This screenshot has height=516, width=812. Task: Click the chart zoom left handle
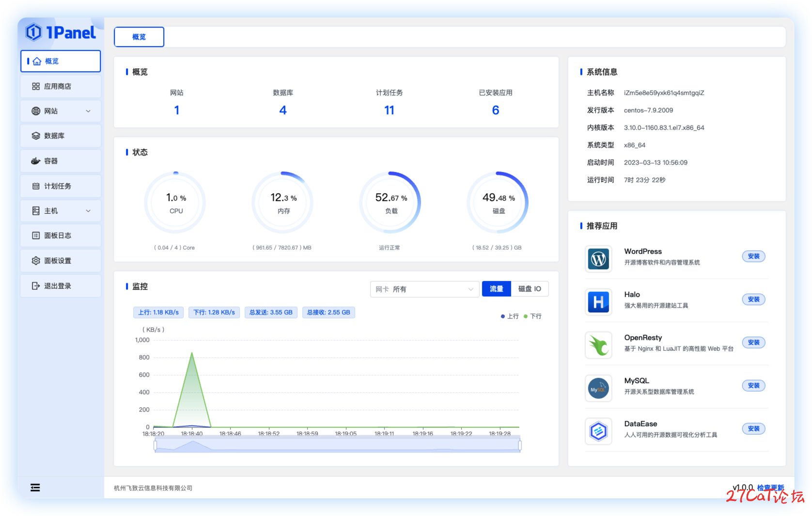155,445
